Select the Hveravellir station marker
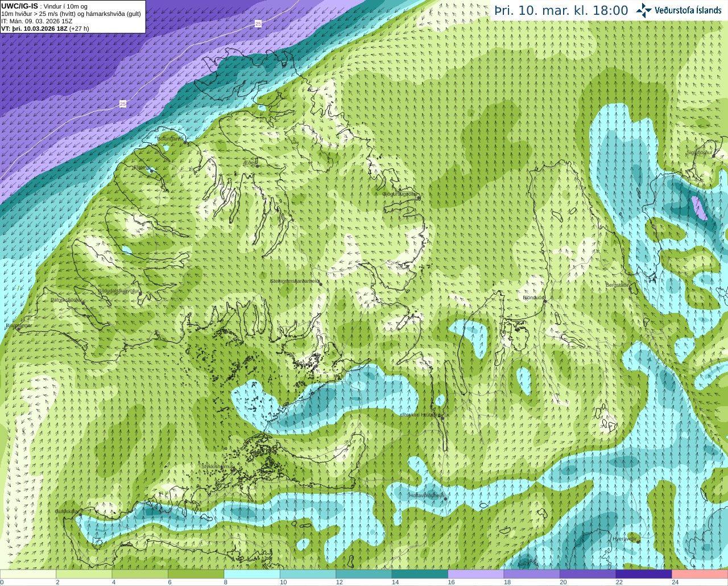Image resolution: width=728 pixels, height=586 pixels. click(638, 542)
